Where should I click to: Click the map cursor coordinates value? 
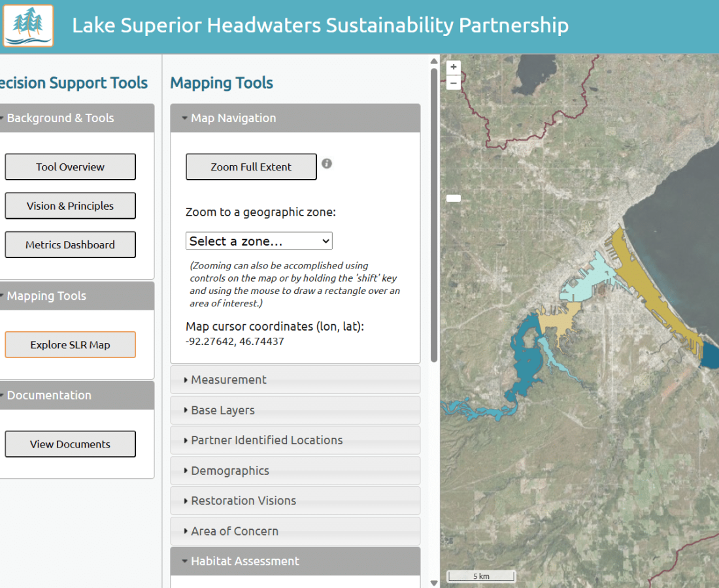[235, 342]
